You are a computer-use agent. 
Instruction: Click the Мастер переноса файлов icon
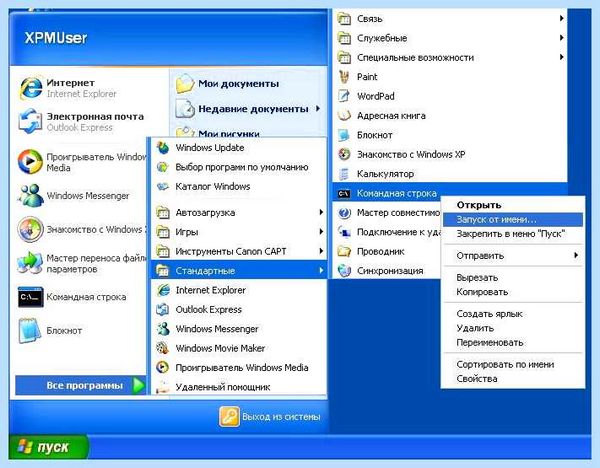click(x=31, y=263)
